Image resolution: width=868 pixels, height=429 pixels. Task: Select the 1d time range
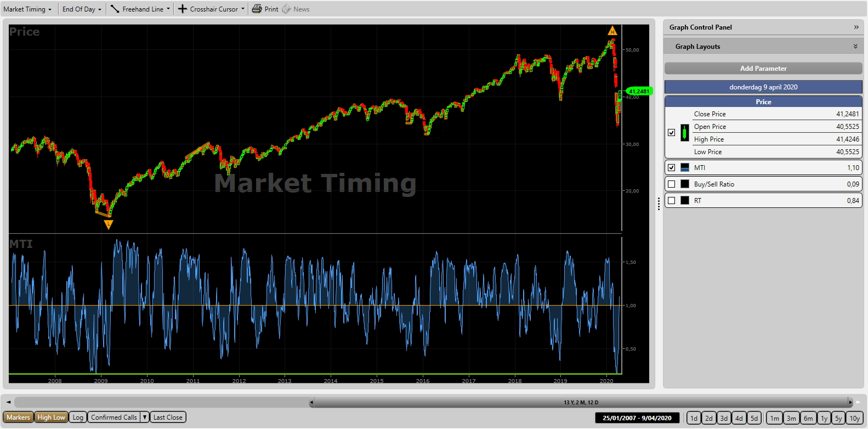click(x=694, y=418)
